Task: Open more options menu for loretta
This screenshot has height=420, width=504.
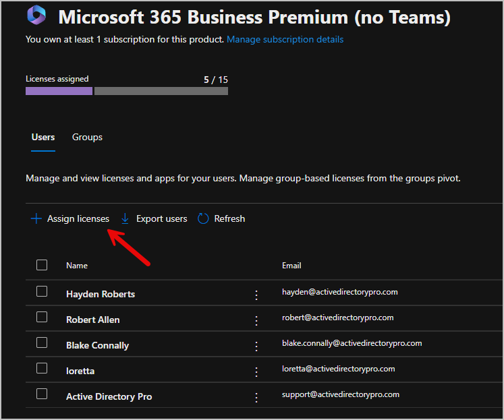Action: [x=256, y=371]
